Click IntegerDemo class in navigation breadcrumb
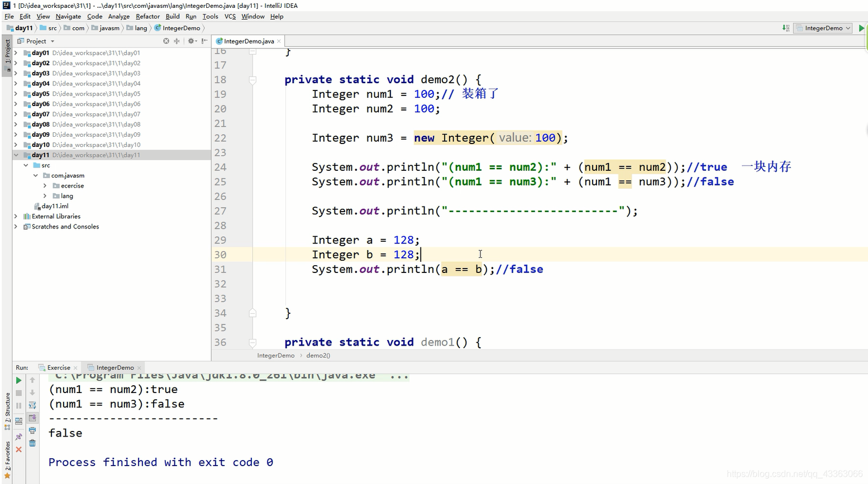Image resolution: width=868 pixels, height=484 pixels. pos(178,28)
